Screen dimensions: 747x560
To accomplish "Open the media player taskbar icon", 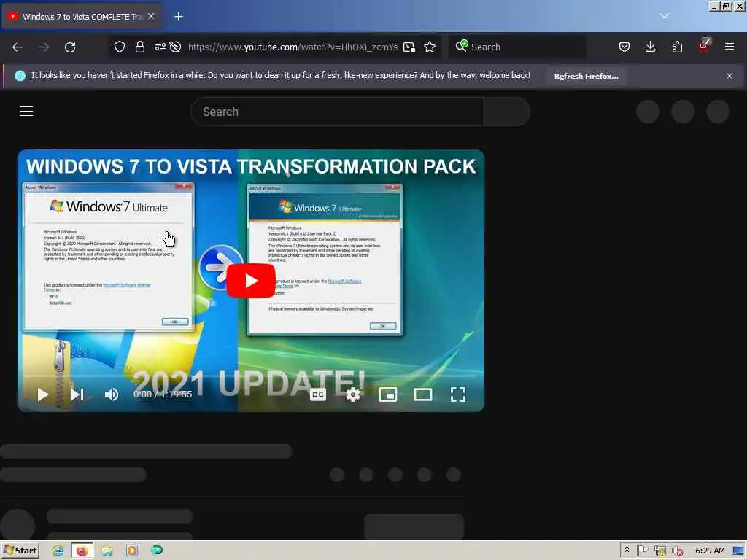I will point(132,551).
